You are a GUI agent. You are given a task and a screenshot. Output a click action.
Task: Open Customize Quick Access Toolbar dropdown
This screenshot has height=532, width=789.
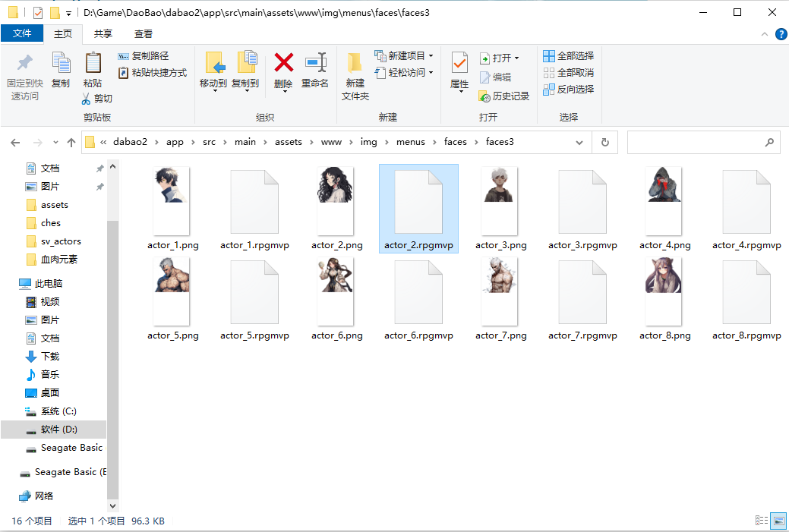coord(68,13)
